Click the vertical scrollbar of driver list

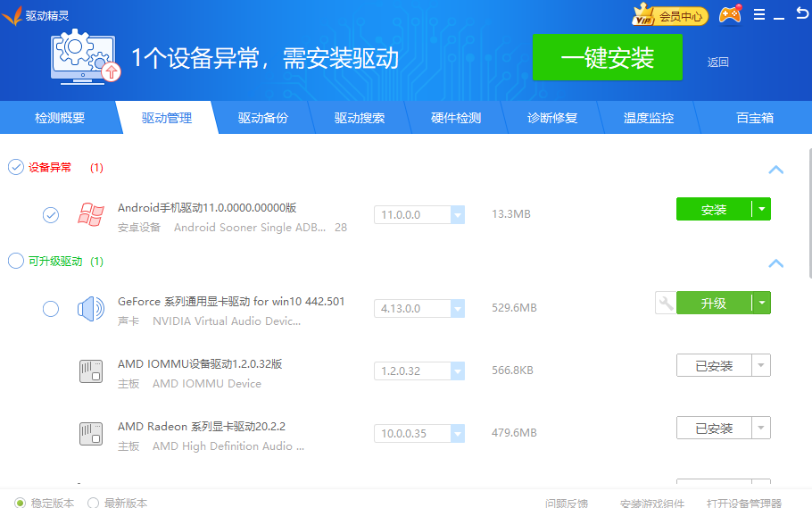point(810,213)
